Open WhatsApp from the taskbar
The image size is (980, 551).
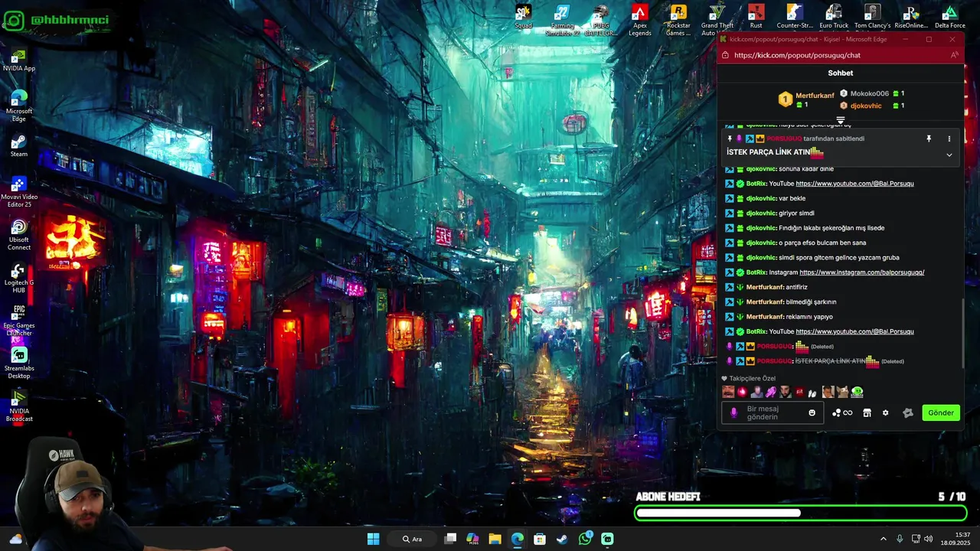tap(585, 539)
